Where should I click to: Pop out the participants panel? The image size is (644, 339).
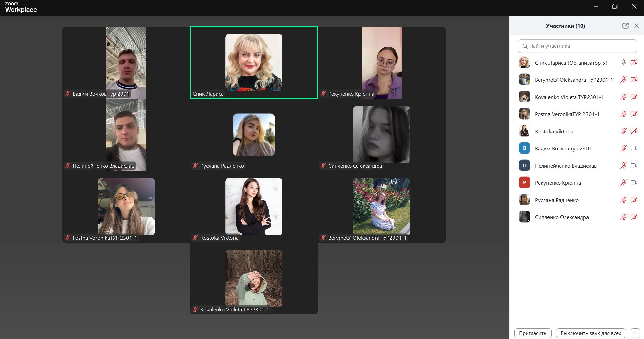coord(625,26)
